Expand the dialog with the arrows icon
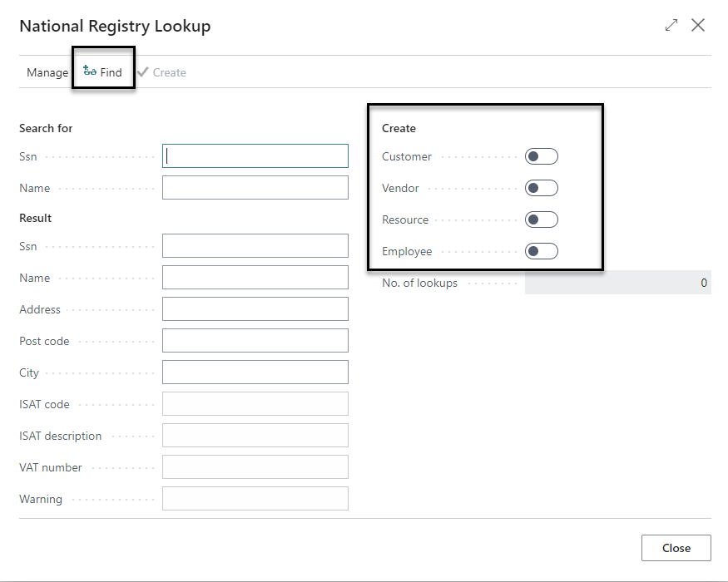This screenshot has height=582, width=728. coord(671,25)
